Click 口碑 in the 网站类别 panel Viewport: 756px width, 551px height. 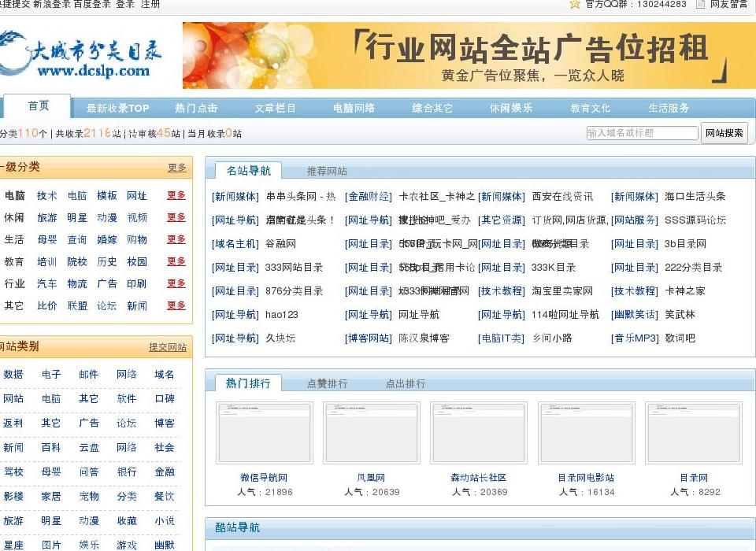tap(164, 398)
